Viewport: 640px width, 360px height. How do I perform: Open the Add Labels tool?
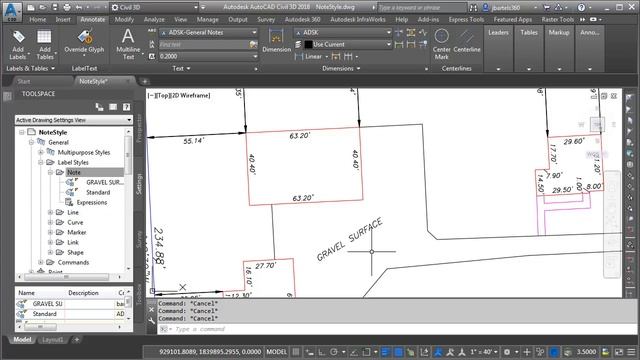pos(18,45)
